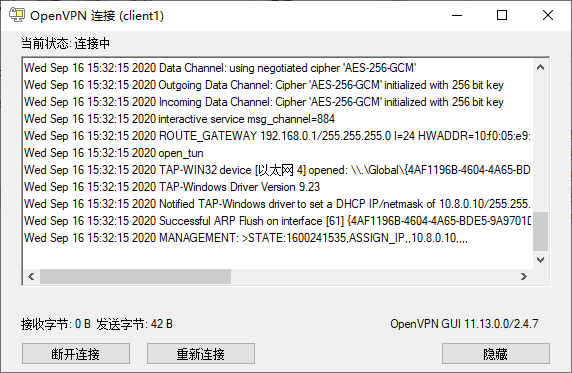This screenshot has height=373, width=572.
Task: Close the OpenVPN connection window
Action: (x=548, y=15)
